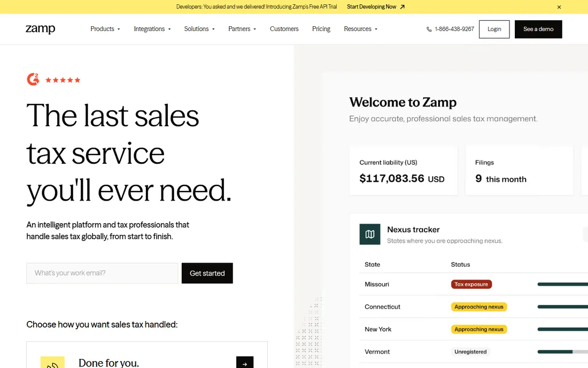This screenshot has width=588, height=368.
Task: Click the announcement text about Free API Trial
Action: (257, 7)
